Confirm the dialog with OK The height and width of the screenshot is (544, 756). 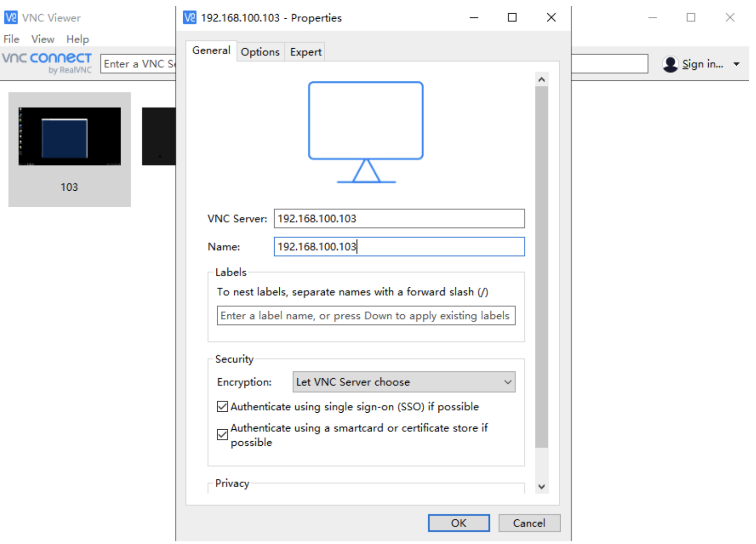coord(459,523)
